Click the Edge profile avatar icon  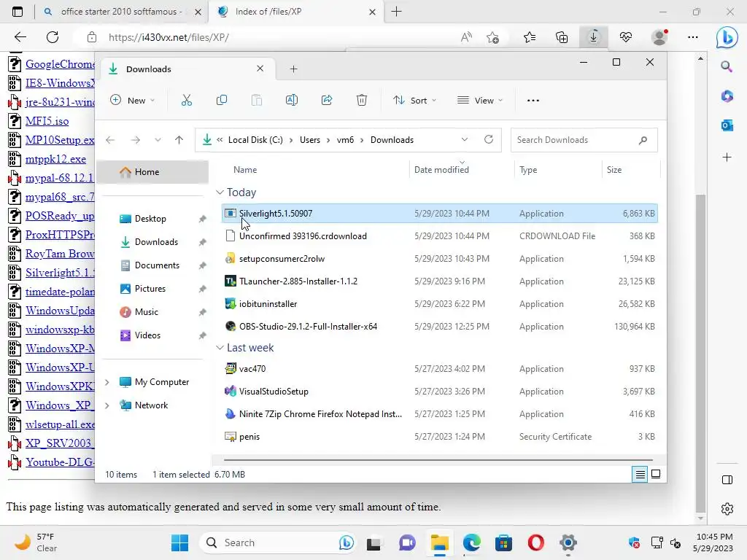pos(659,37)
